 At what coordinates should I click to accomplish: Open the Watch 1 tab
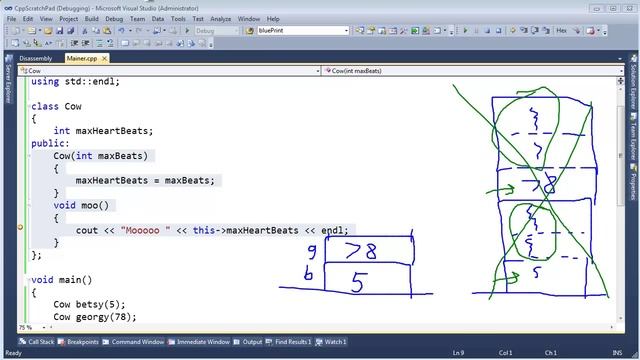coord(331,342)
